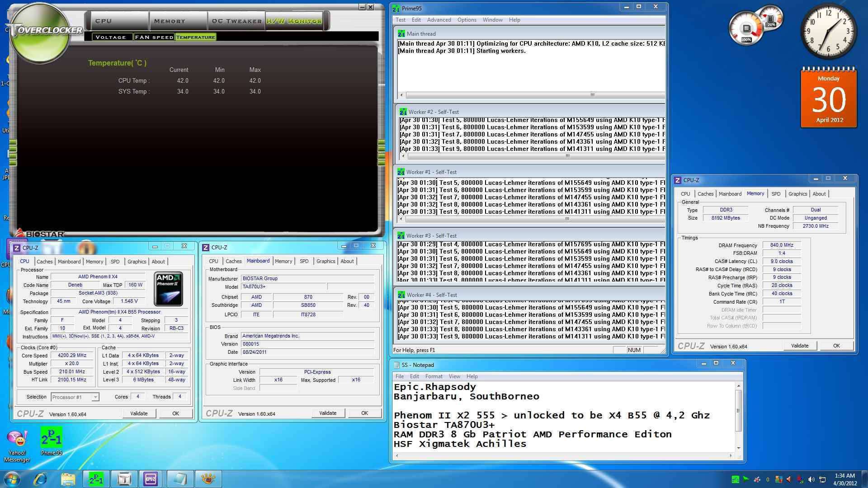Click the Z icon of the CPU-Z Memory window

[678, 180]
